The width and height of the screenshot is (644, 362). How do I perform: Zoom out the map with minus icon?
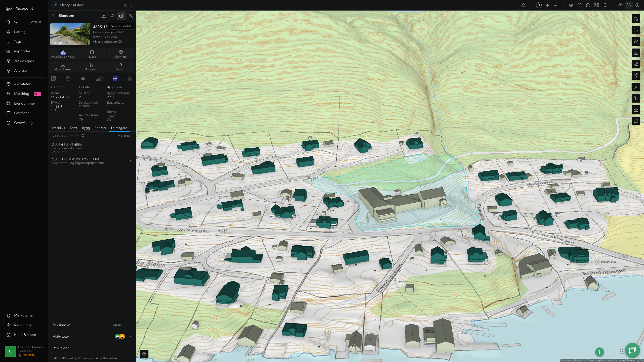556,5
